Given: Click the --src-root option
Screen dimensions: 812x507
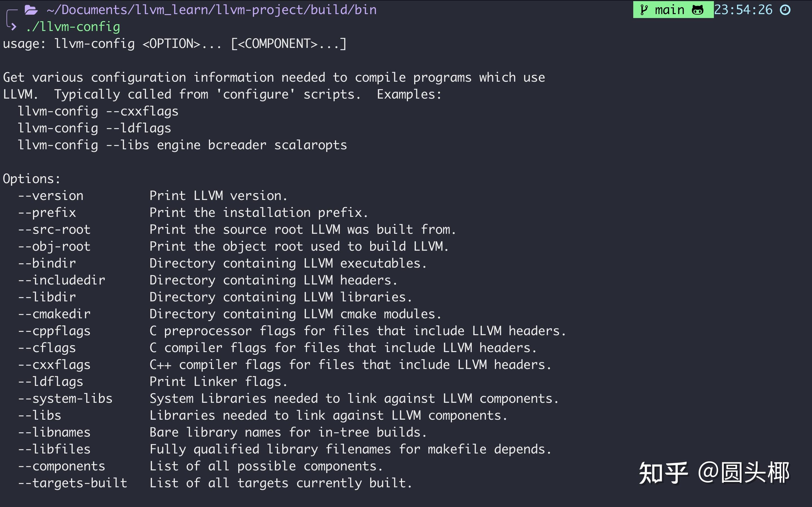Looking at the screenshot, I should click(x=54, y=230).
